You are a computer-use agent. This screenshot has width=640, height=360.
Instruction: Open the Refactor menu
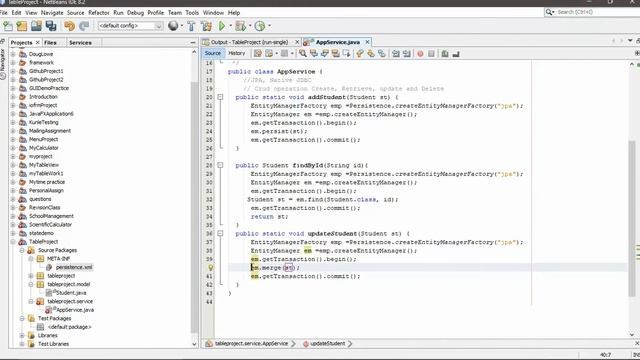click(99, 13)
